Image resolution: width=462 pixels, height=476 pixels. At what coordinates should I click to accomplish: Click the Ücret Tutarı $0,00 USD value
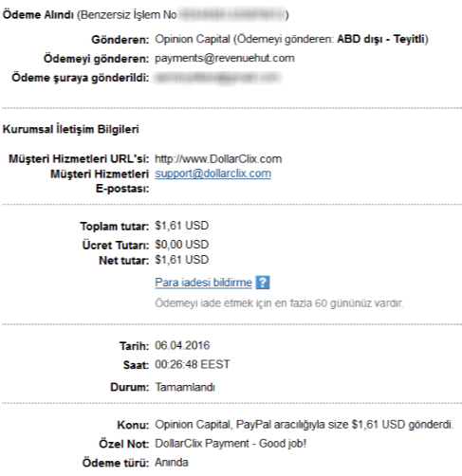(182, 245)
